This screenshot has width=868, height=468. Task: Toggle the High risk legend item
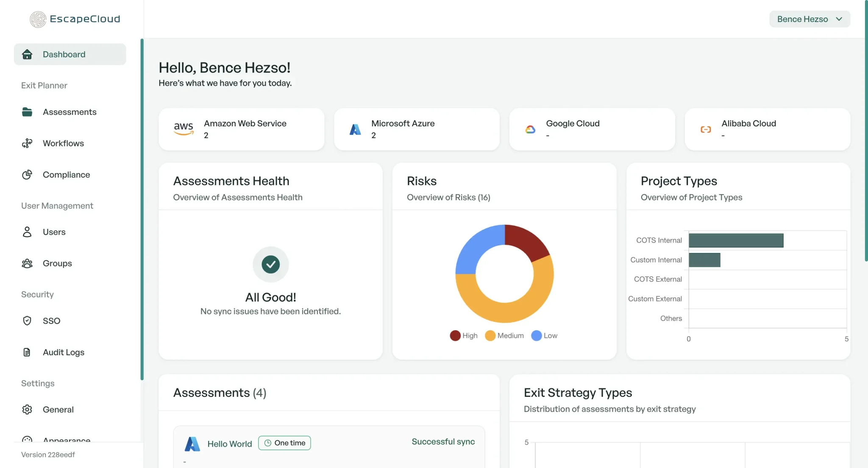point(464,335)
